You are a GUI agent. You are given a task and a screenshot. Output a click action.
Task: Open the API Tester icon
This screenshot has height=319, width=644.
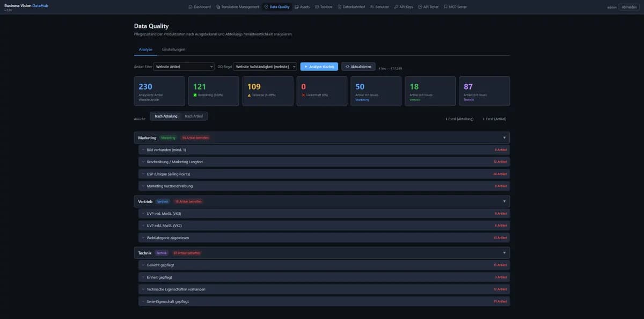pos(420,7)
